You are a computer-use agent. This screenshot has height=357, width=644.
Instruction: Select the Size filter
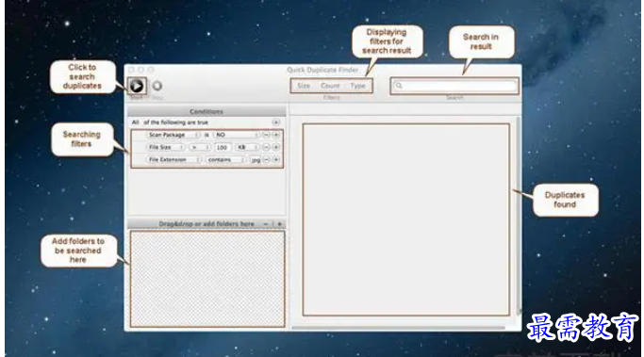304,86
